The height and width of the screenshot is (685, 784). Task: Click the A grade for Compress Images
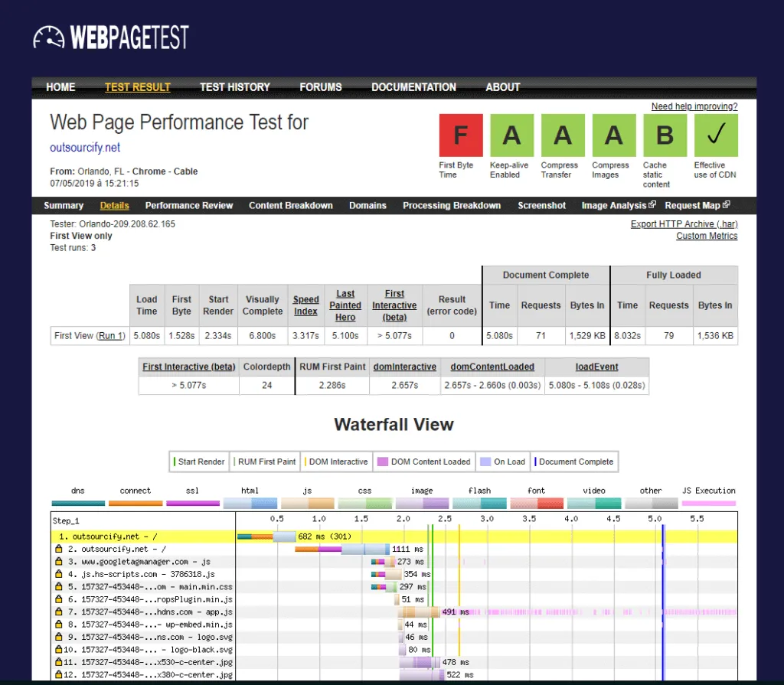point(614,135)
